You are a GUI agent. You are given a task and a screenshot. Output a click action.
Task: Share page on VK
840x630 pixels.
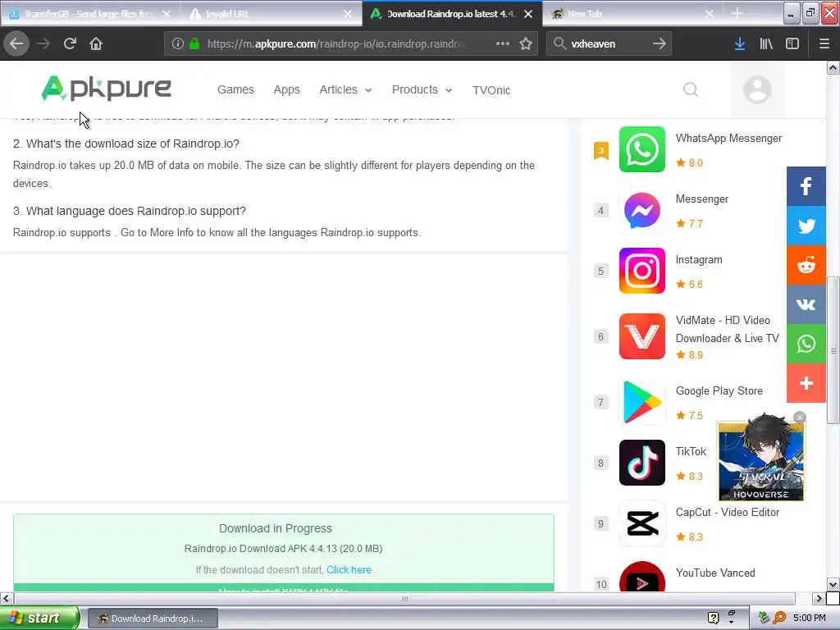pyautogui.click(x=806, y=304)
